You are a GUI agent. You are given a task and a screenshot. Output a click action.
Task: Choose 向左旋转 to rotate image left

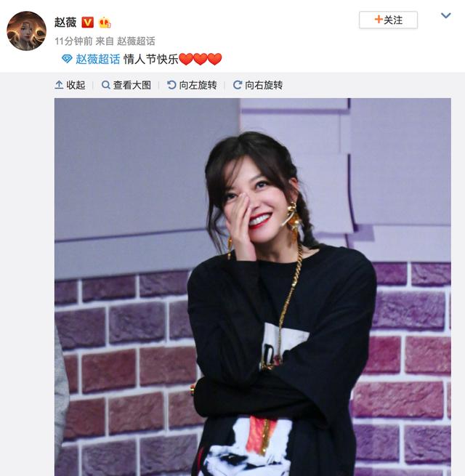pyautogui.click(x=198, y=85)
